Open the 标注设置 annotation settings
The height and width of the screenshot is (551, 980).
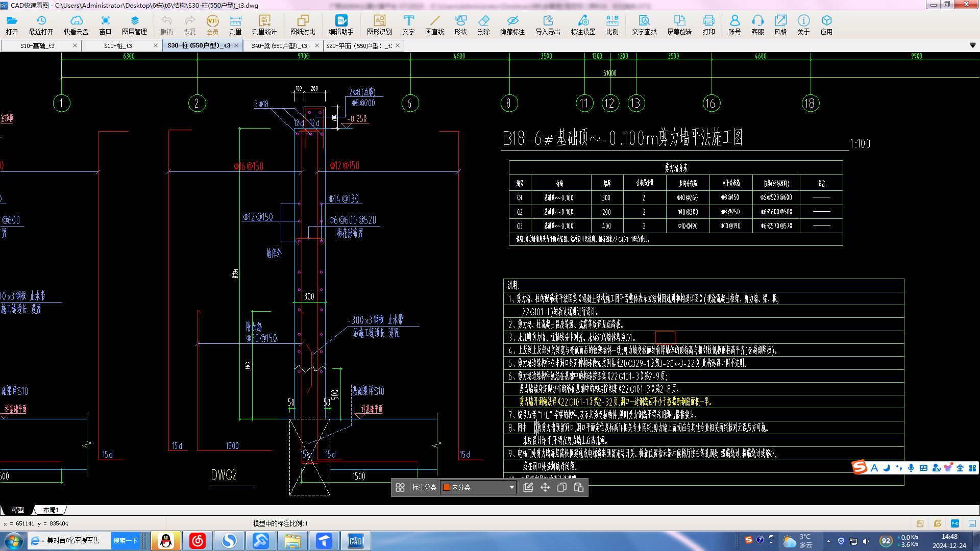(583, 24)
